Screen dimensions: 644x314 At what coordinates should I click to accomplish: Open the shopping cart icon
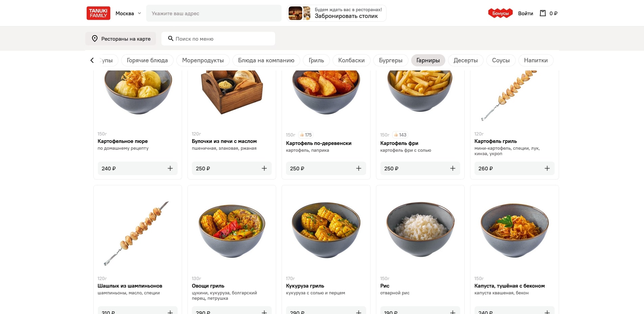[543, 13]
